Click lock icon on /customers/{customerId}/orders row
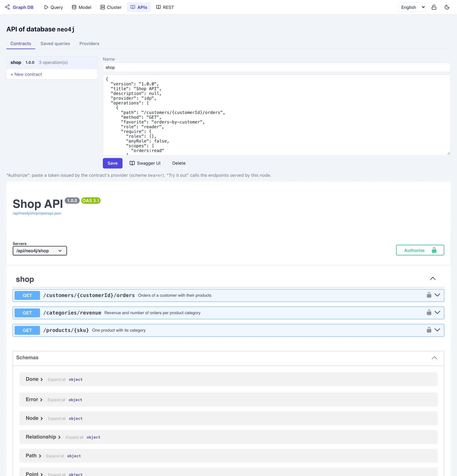The height and width of the screenshot is (476, 457). [429, 295]
